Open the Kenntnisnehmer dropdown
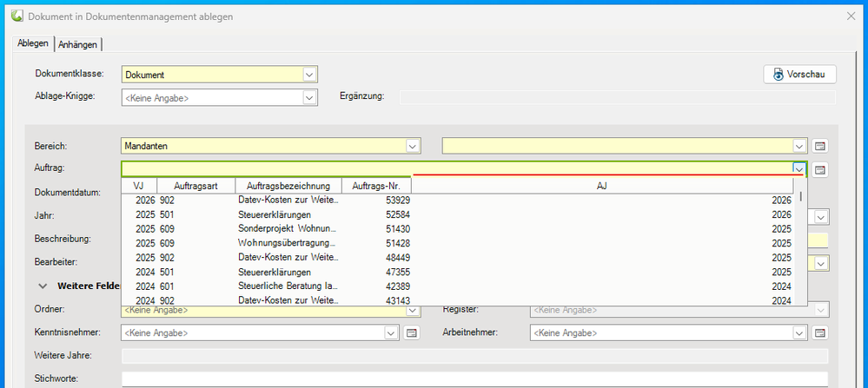 pyautogui.click(x=391, y=333)
